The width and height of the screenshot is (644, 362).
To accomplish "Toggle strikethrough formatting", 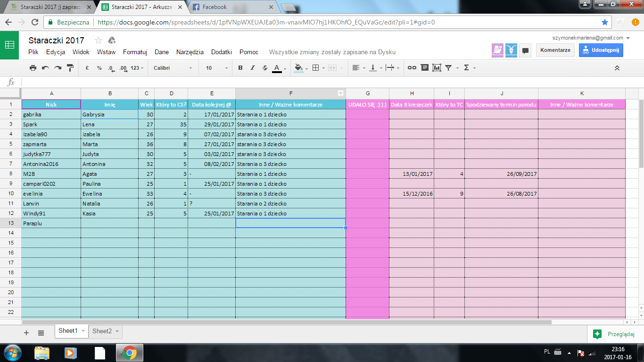I will click(x=264, y=68).
